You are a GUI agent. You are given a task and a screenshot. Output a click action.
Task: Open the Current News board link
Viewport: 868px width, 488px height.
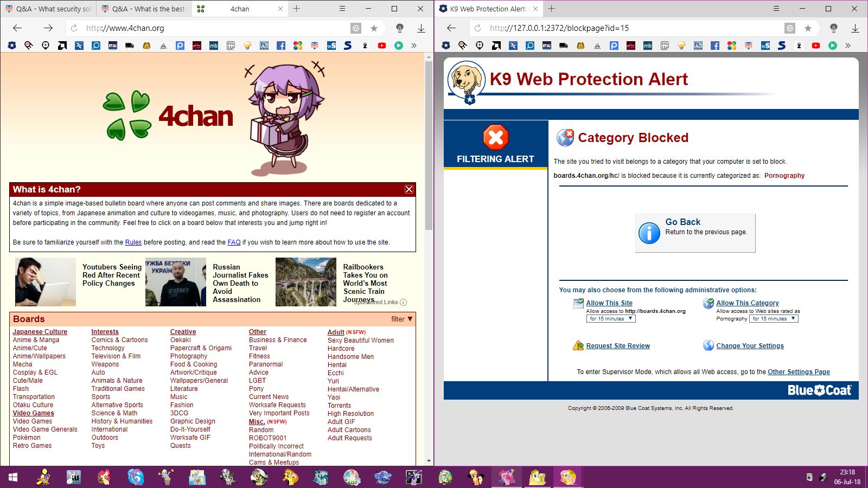[269, 397]
